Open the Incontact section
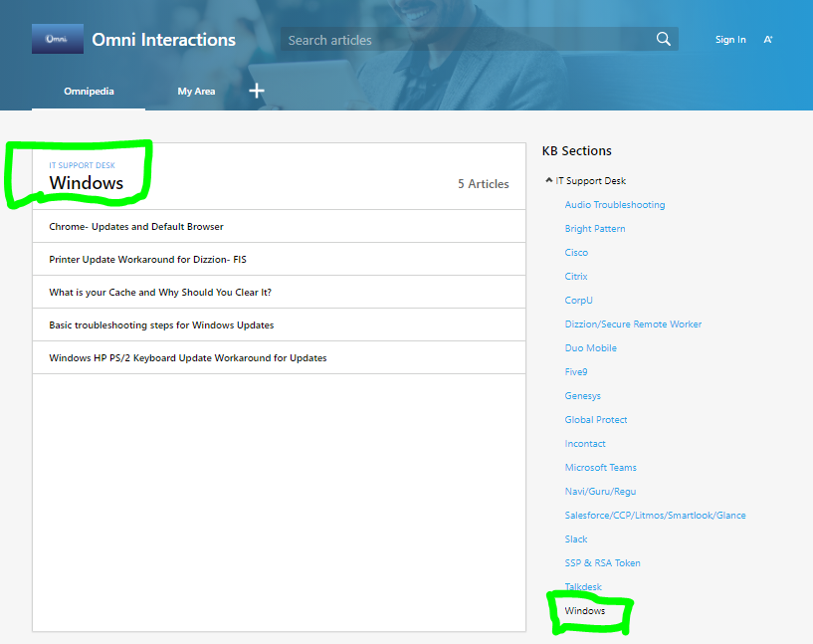The image size is (813, 644). [585, 443]
